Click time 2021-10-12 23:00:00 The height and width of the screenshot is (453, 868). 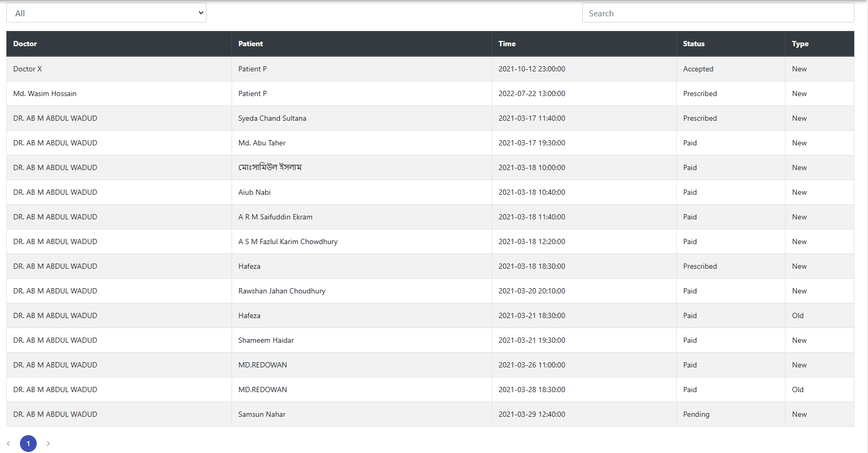pyautogui.click(x=531, y=69)
